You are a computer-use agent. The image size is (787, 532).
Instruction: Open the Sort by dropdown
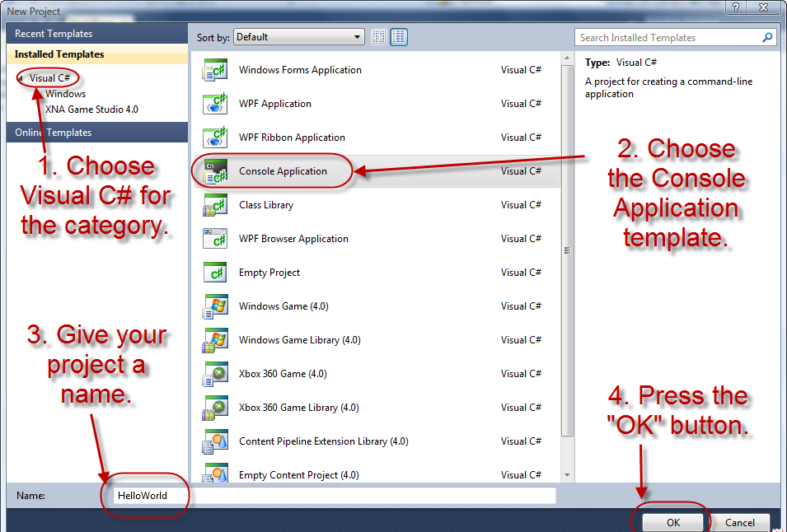(x=298, y=37)
